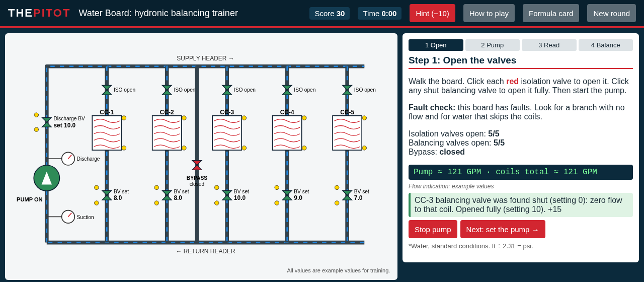The image size is (644, 282).
Task: Click lower test port at CC-3 balancing valve
Action: (x=217, y=203)
